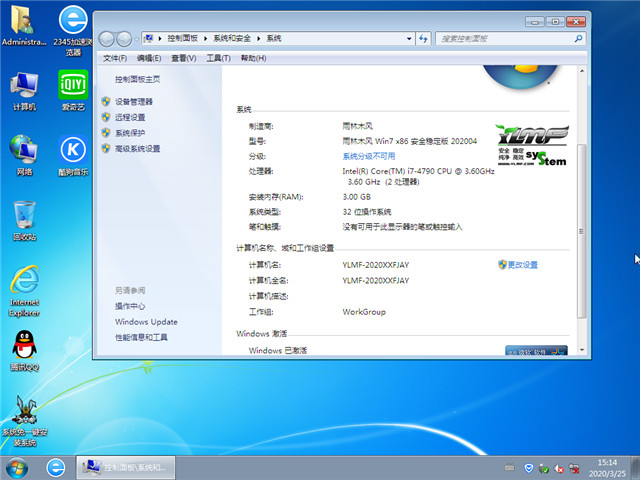Click the shield icon beside 设备管理器

106,101
